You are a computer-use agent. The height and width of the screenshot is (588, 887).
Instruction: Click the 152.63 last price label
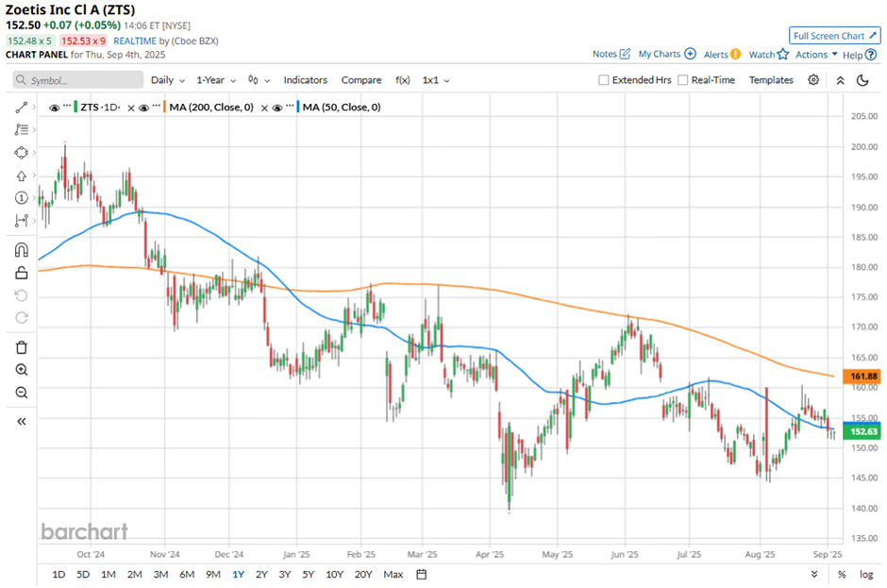click(862, 431)
